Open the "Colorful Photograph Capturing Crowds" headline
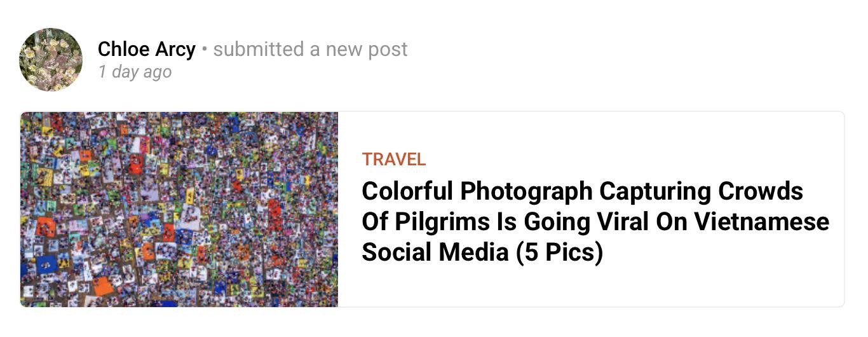 [582, 191]
